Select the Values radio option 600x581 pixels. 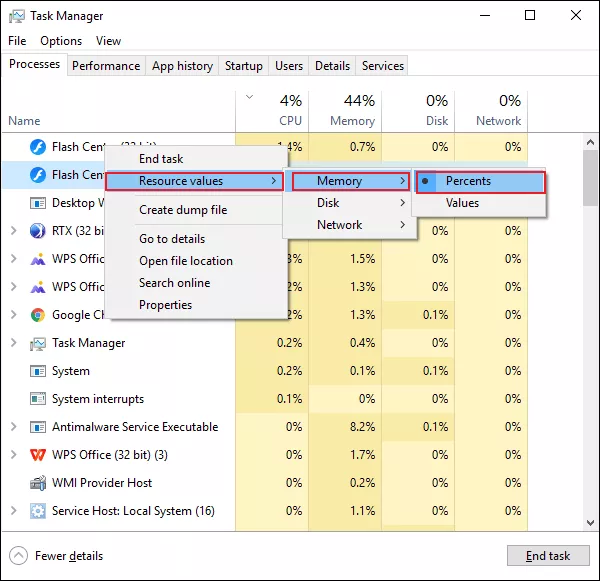point(479,203)
